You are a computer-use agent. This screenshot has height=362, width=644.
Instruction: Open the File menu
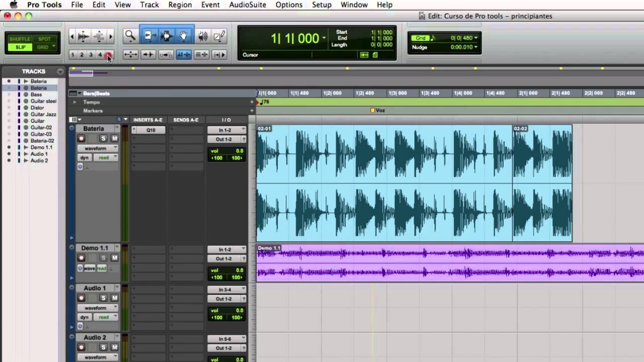77,5
